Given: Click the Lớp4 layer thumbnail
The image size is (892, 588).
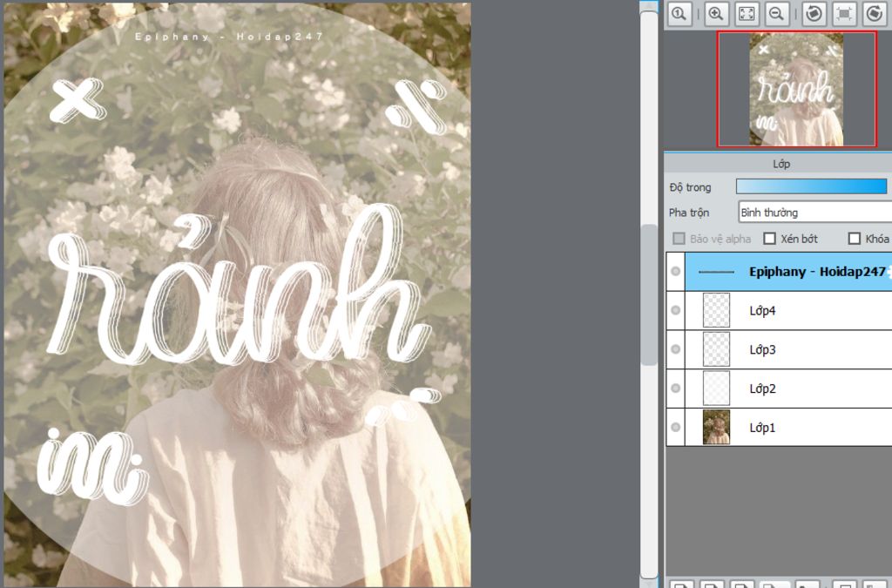Looking at the screenshot, I should (716, 310).
